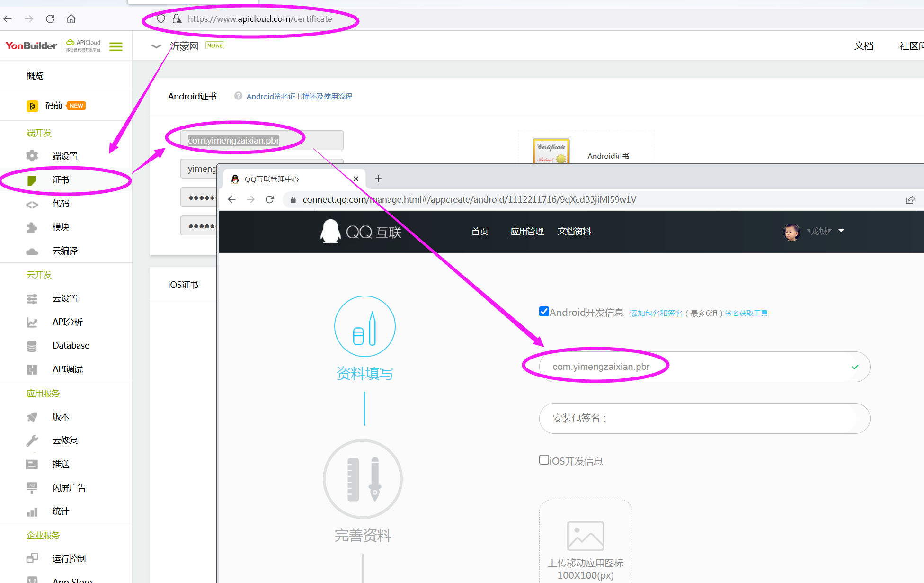Click the 完善资料 step circle
This screenshot has width=924, height=583.
click(x=363, y=479)
